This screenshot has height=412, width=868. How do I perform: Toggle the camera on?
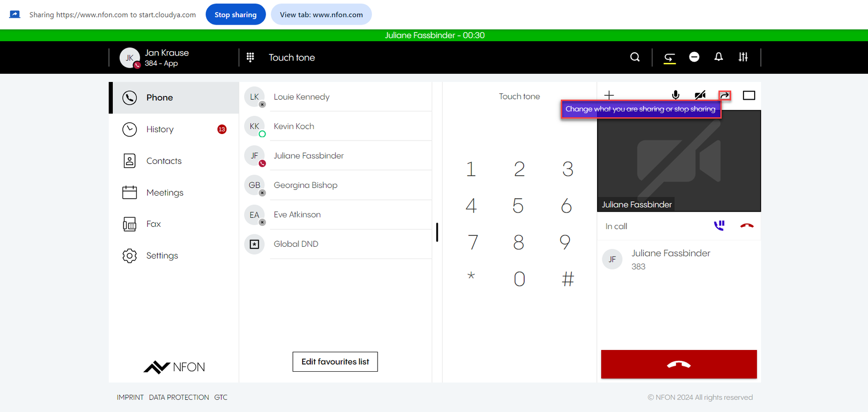coord(700,95)
